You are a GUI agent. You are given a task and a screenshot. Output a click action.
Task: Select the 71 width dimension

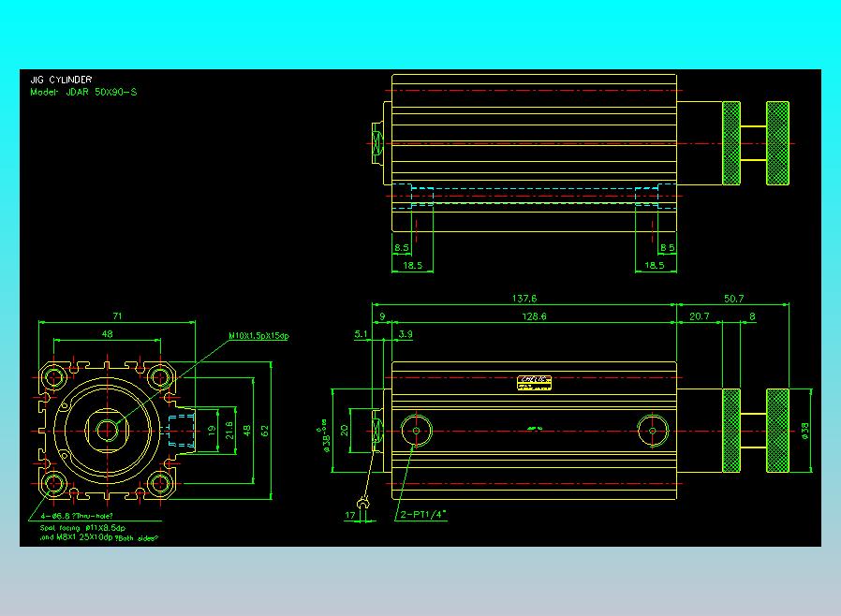pyautogui.click(x=117, y=316)
